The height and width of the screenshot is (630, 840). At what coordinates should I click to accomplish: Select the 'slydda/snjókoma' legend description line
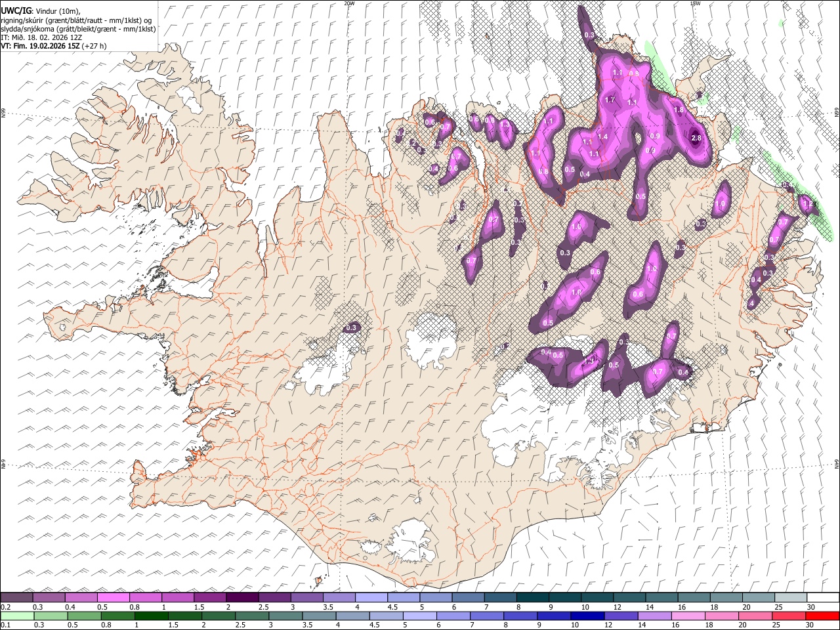click(x=78, y=29)
